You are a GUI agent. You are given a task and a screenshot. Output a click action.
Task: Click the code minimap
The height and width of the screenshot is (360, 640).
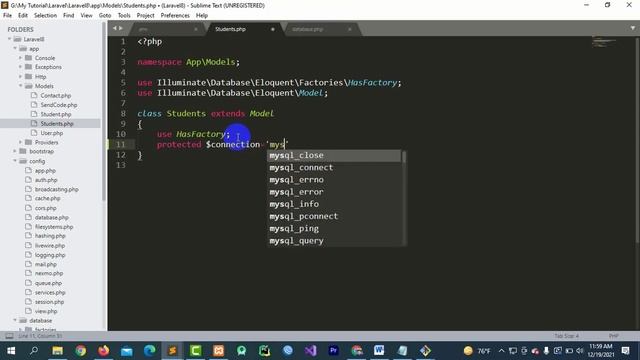(x=604, y=42)
